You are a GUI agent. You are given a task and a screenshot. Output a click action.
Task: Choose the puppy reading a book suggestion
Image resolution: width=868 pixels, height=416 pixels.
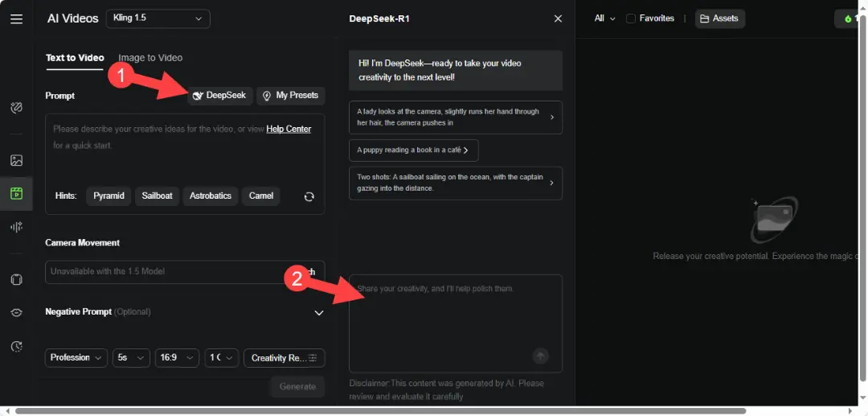point(414,150)
